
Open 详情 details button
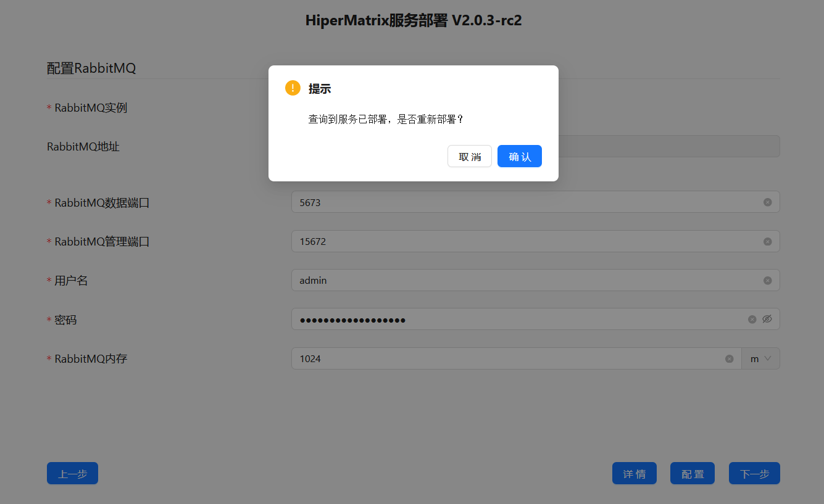635,473
